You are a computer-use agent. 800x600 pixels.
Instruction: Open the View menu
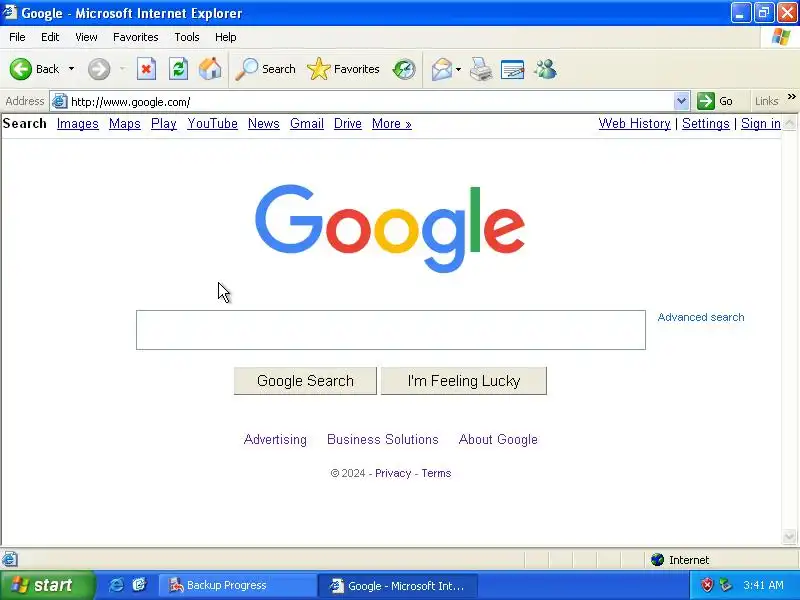click(x=86, y=37)
